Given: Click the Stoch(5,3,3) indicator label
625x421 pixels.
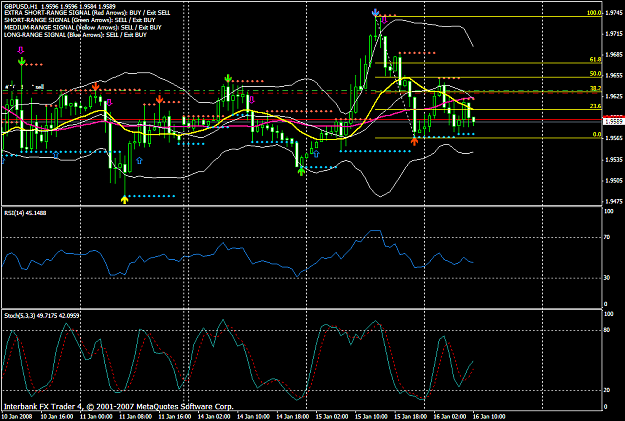Looking at the screenshot, I should 42,315.
